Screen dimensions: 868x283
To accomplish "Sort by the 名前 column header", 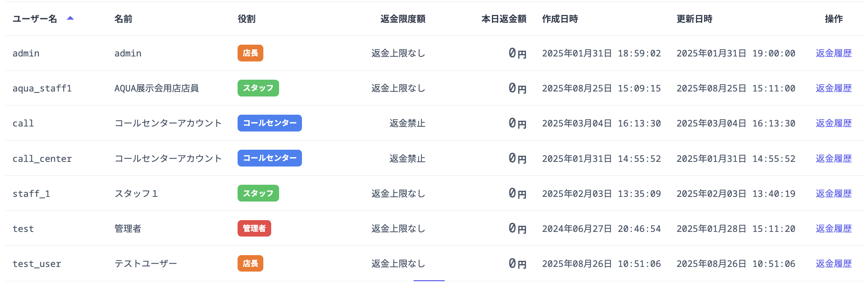I will (x=123, y=19).
